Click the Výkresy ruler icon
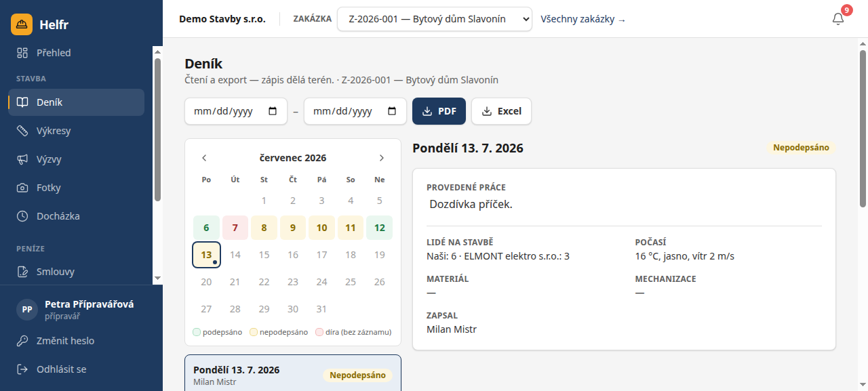 (22, 131)
